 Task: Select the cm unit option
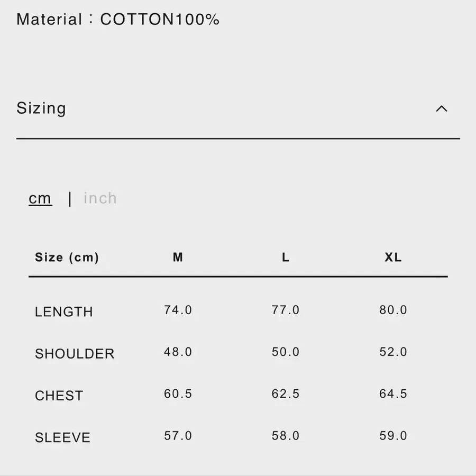pyautogui.click(x=40, y=198)
